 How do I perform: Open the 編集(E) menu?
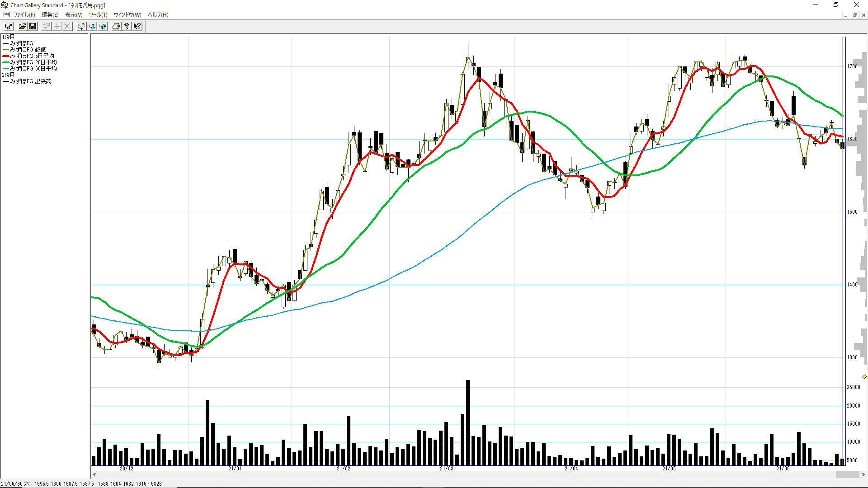(50, 15)
